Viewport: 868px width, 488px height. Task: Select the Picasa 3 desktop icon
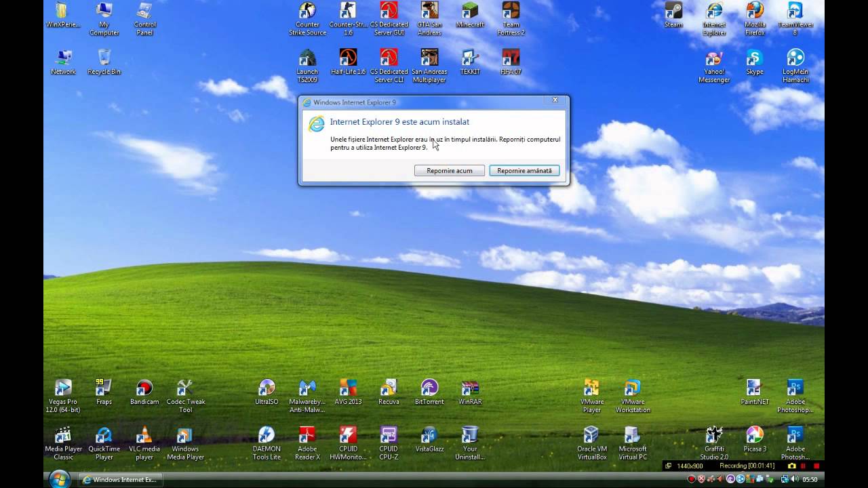point(755,439)
